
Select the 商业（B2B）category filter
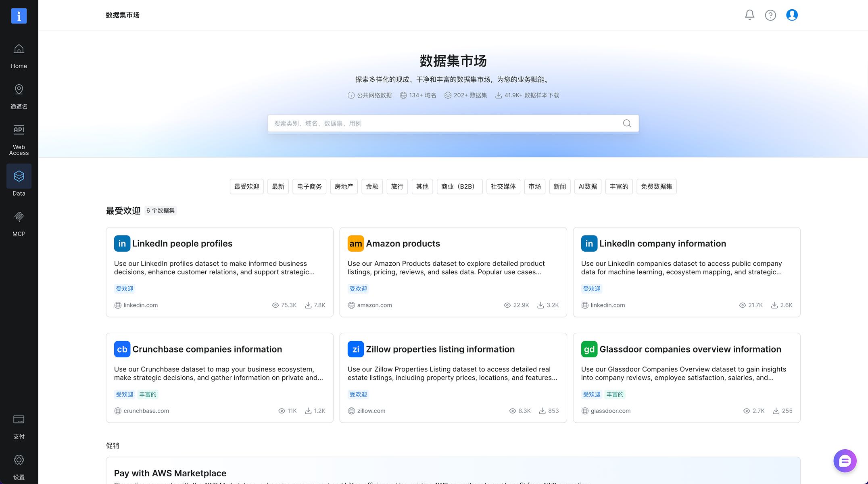tap(460, 186)
